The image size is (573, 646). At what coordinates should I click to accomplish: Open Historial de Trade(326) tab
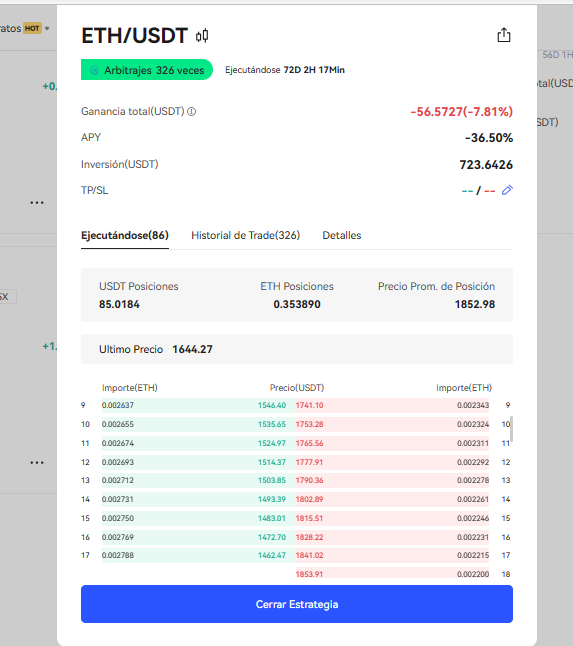pyautogui.click(x=246, y=235)
